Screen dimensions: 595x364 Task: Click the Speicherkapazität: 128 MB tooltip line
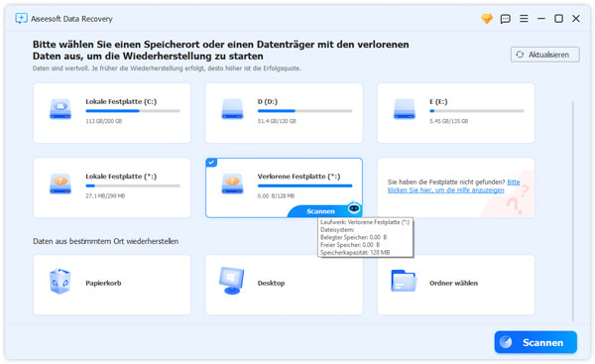pyautogui.click(x=355, y=252)
